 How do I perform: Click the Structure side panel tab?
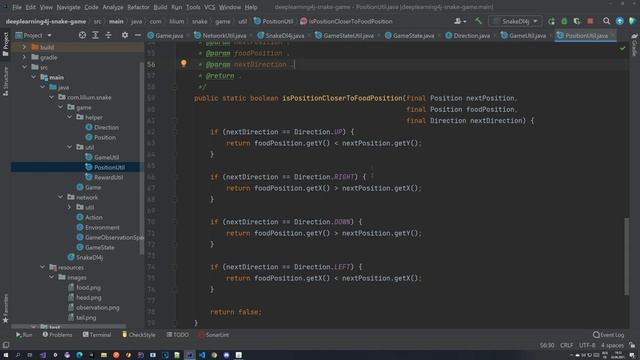point(5,82)
